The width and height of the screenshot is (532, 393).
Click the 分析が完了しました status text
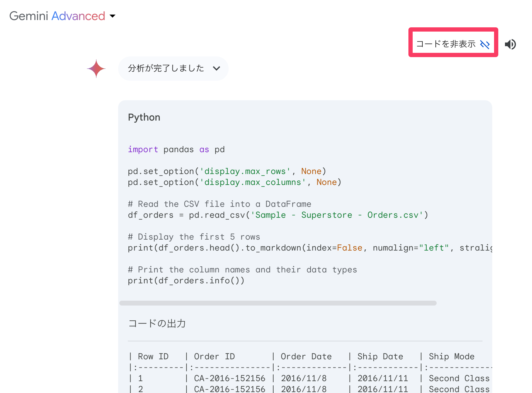[x=166, y=68]
